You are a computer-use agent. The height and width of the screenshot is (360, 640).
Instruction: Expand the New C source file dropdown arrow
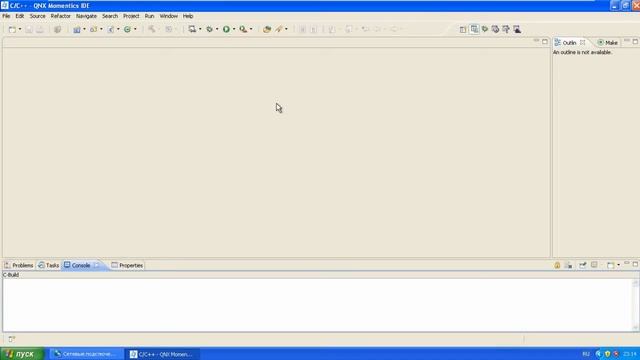point(118,29)
